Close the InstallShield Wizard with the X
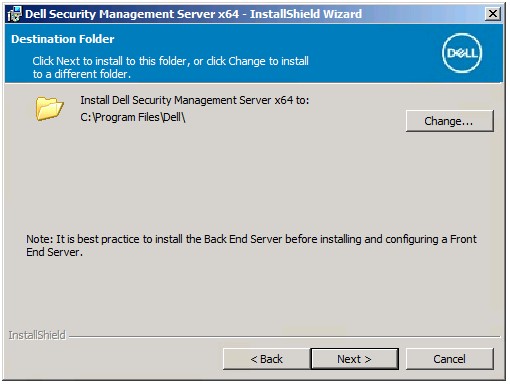 493,14
